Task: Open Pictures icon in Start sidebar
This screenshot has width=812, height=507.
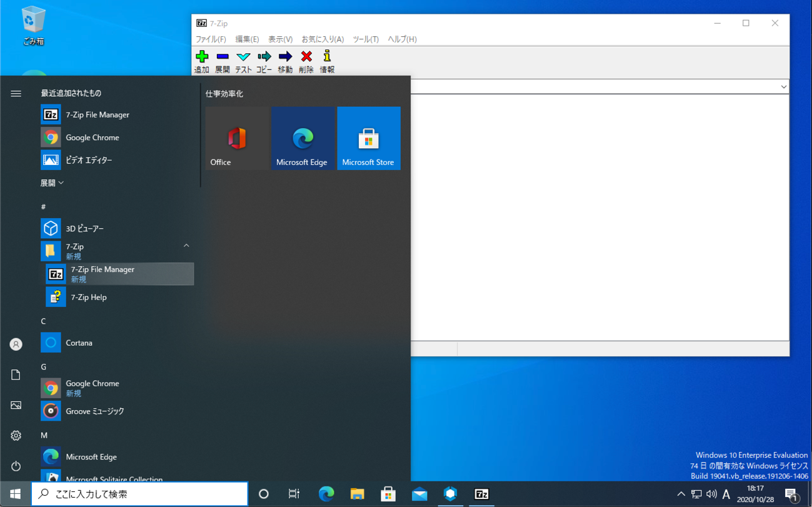Action: coord(16,405)
